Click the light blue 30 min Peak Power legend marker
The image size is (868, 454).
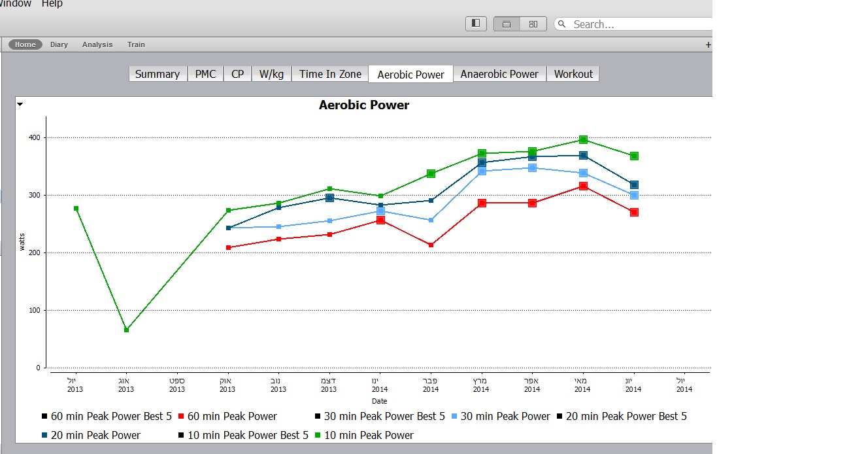pyautogui.click(x=454, y=416)
